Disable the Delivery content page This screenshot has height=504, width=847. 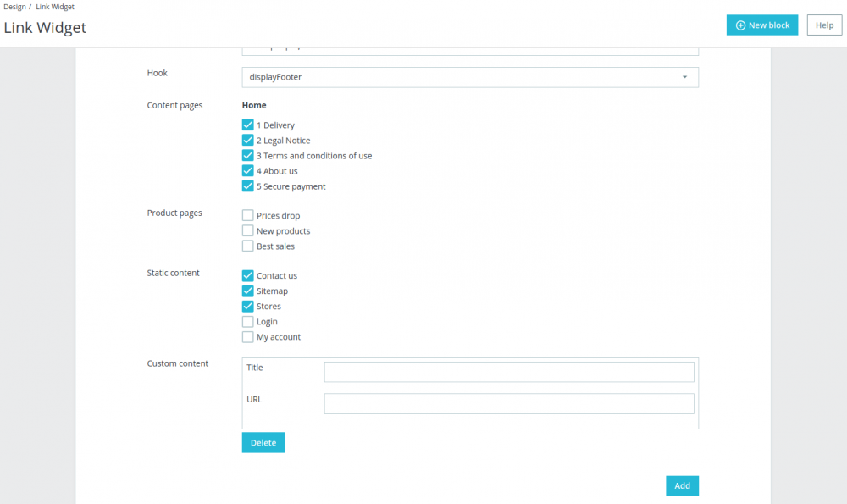pyautogui.click(x=247, y=125)
